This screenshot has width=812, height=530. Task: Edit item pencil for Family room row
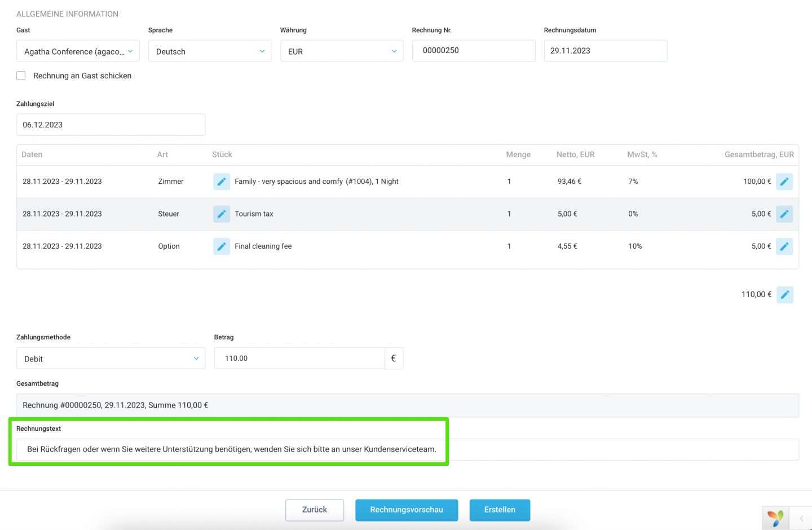pyautogui.click(x=222, y=182)
